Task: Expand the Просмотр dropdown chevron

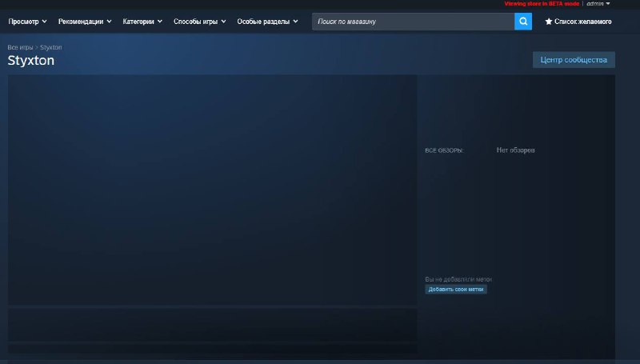Action: coord(44,22)
